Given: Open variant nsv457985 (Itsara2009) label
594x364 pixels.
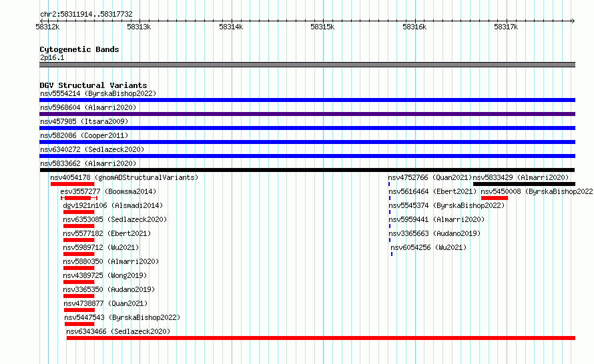Looking at the screenshot, I should point(84,121).
